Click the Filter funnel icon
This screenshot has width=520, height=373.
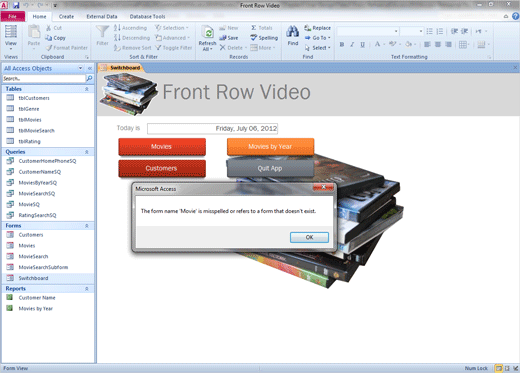click(102, 32)
